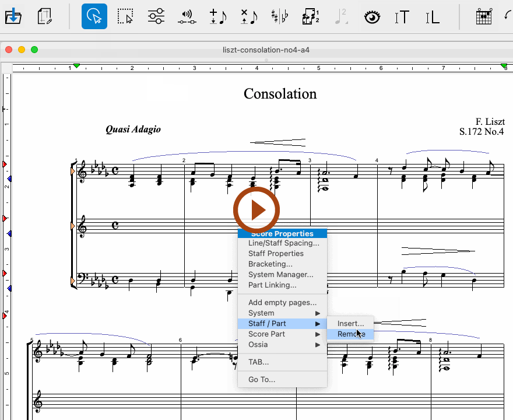Click the "S.172 No.4" opus text

click(482, 132)
